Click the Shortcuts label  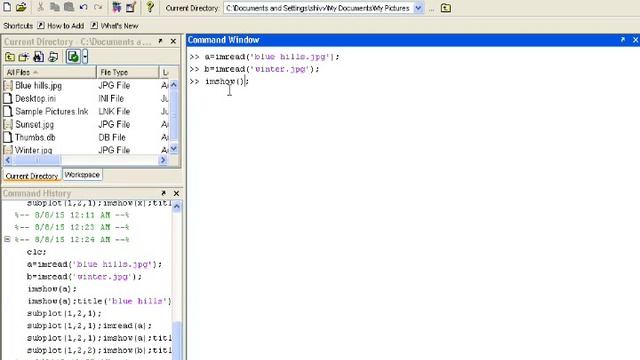pyautogui.click(x=18, y=26)
